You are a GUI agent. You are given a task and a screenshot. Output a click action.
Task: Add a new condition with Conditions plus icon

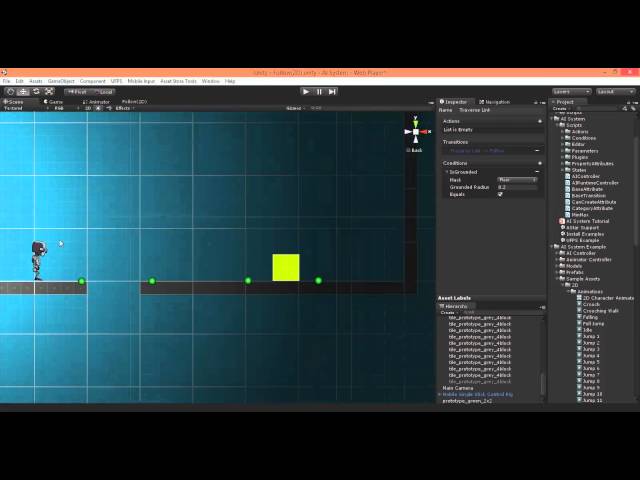pos(540,163)
